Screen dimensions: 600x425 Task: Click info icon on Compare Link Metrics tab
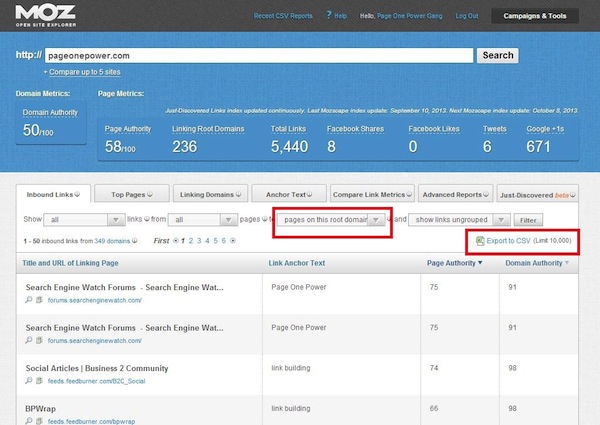pos(409,194)
